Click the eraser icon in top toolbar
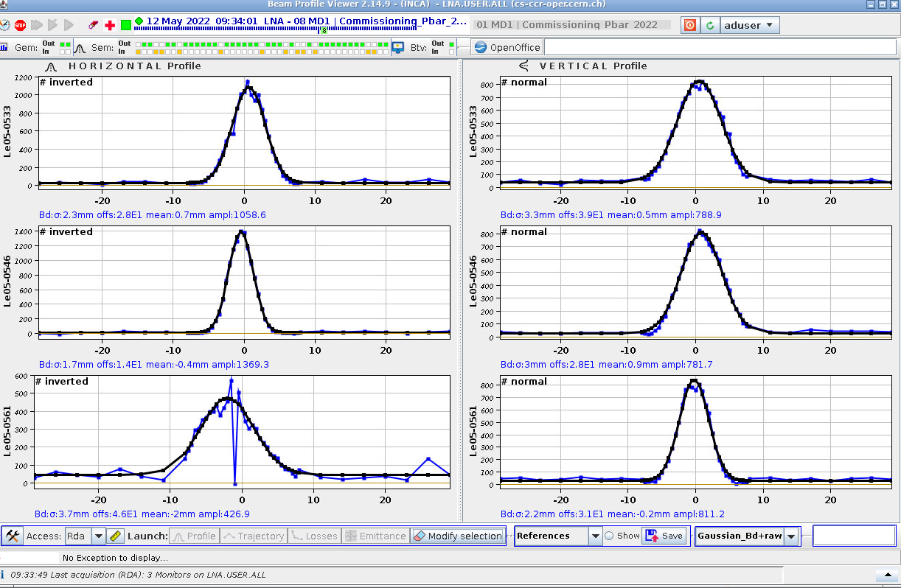Image resolution: width=901 pixels, height=588 pixels. point(93,25)
